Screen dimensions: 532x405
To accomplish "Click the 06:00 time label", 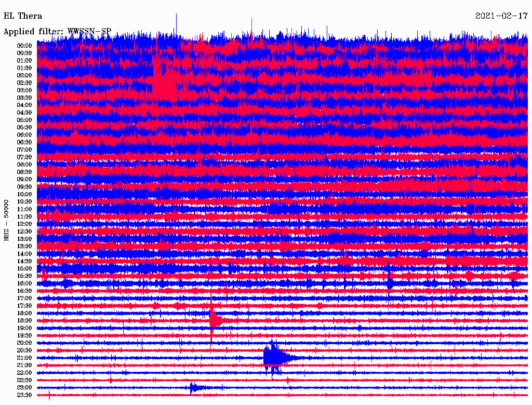I will [x=24, y=134].
